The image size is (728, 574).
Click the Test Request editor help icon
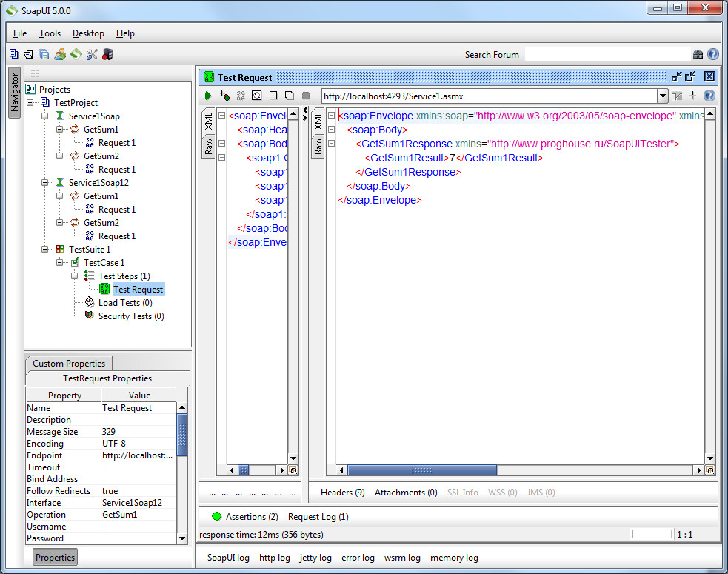click(709, 96)
